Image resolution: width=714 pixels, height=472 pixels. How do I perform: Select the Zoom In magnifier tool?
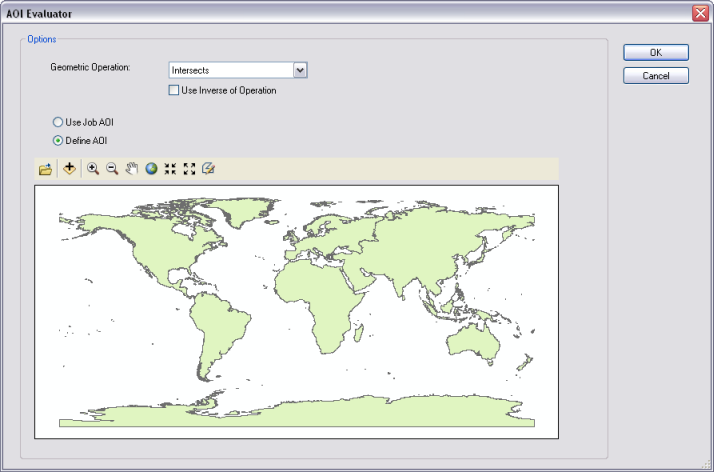(x=93, y=169)
